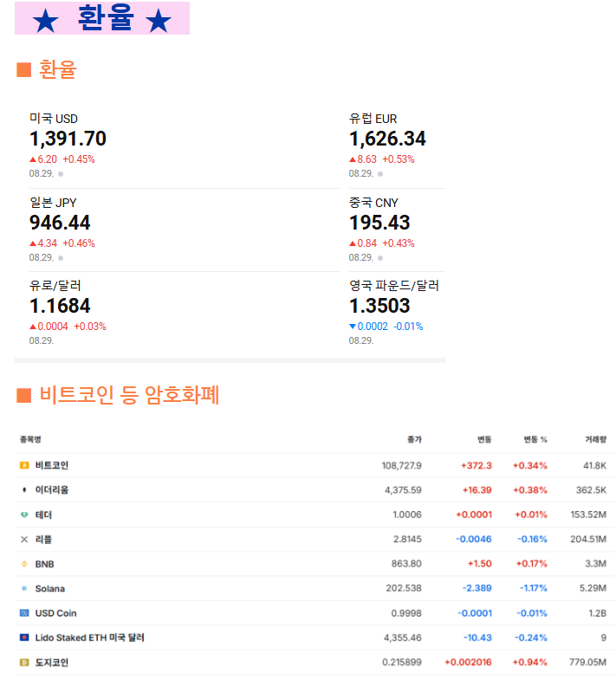Click Solana change percent -1.17%

534,588
